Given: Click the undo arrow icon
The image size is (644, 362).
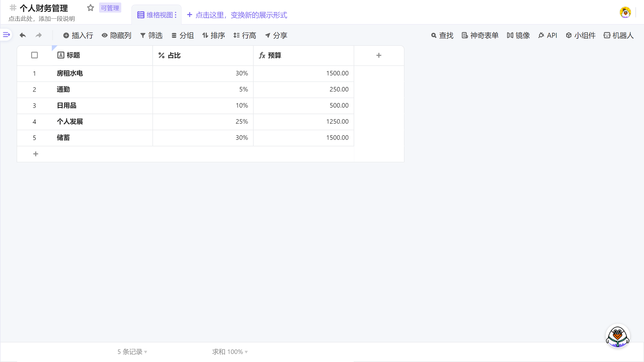Looking at the screenshot, I should (23, 35).
